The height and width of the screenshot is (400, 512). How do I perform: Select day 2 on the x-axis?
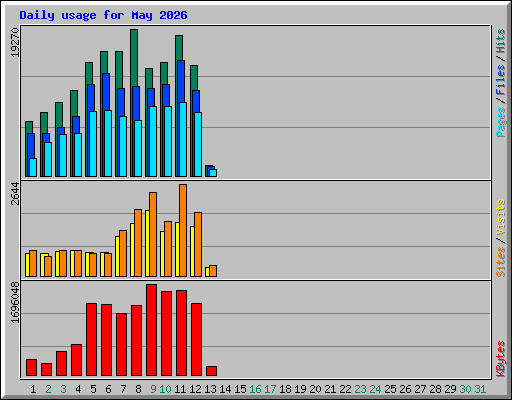[48, 389]
